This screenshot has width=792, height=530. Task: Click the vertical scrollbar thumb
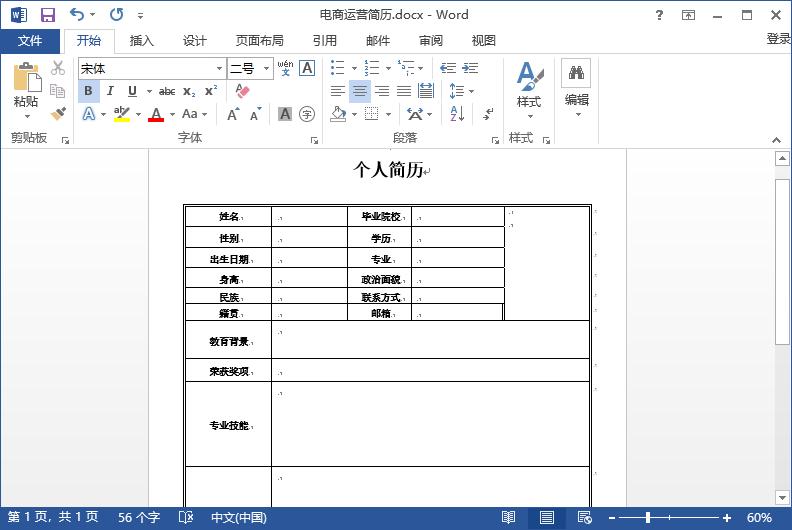click(x=782, y=262)
